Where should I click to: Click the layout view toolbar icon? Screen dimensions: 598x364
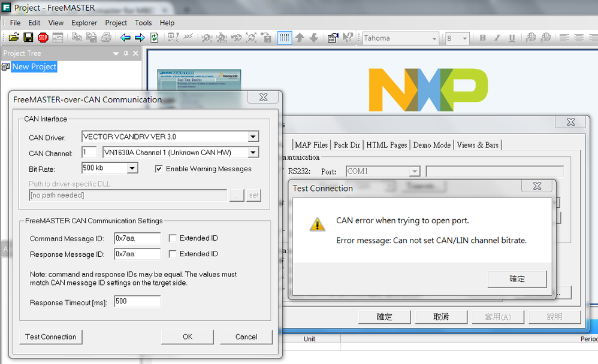point(58,37)
